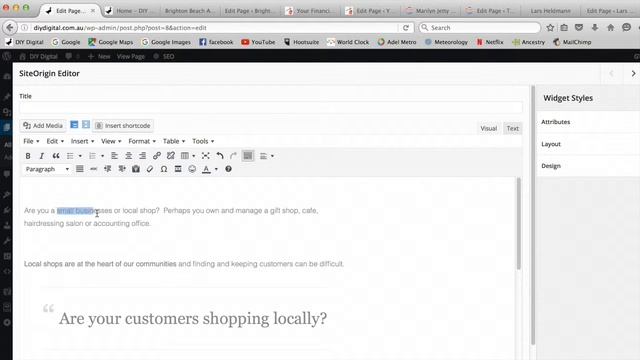The height and width of the screenshot is (360, 640).
Task: Open the Tools menu
Action: tap(203, 141)
